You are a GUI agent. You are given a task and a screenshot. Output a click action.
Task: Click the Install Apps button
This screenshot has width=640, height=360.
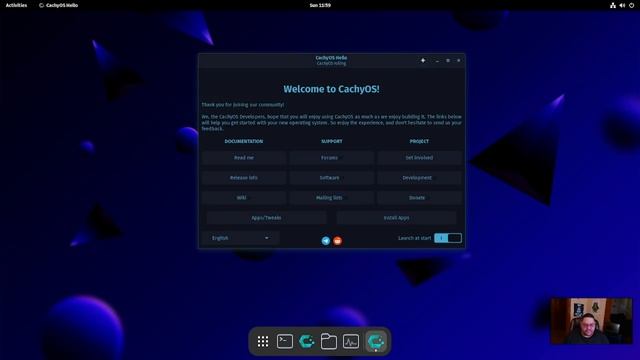[396, 218]
